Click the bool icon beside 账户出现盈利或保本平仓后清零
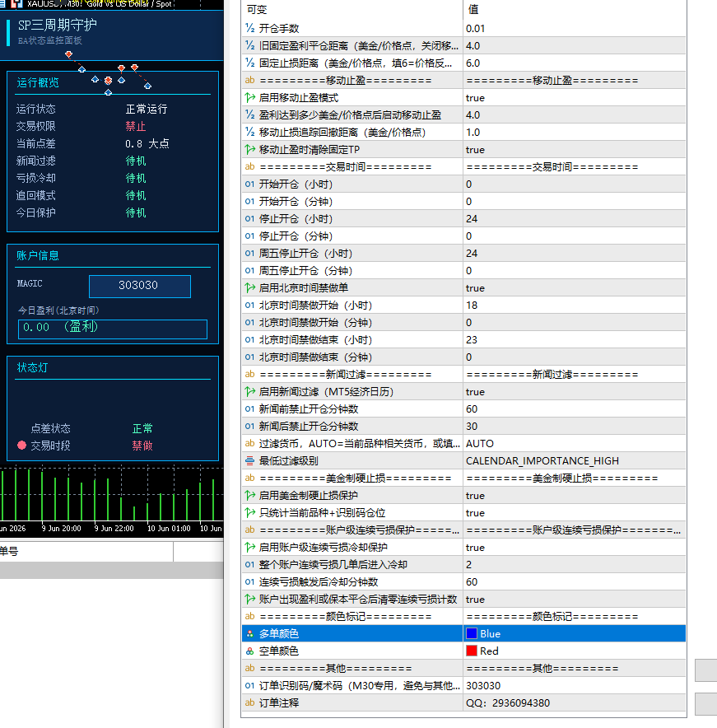This screenshot has height=728, width=717. [249, 599]
